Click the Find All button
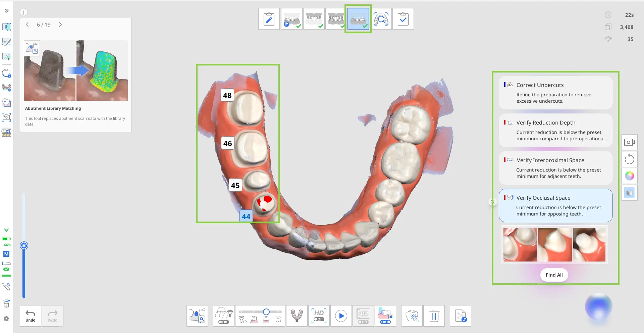Image resolution: width=644 pixels, height=333 pixels. coord(554,275)
